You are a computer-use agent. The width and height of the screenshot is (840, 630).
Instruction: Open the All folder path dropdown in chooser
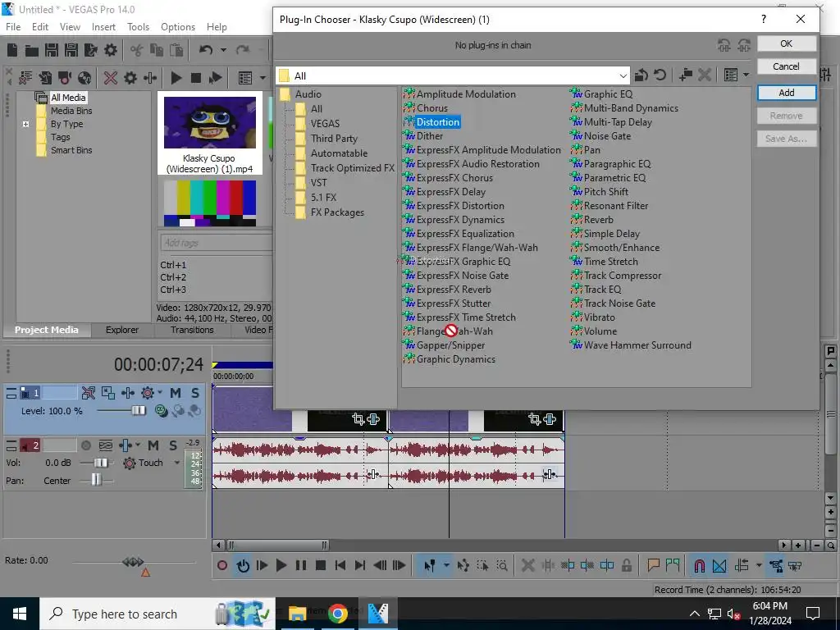coord(623,75)
